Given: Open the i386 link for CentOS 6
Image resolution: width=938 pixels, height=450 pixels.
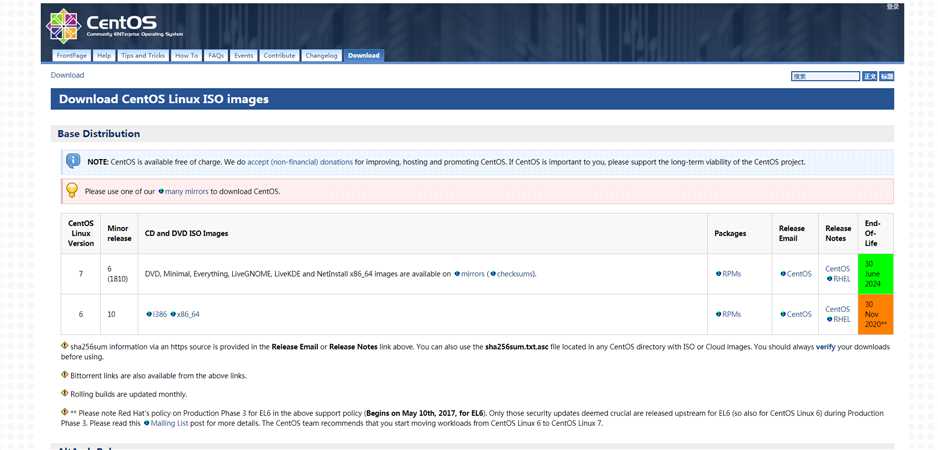Looking at the screenshot, I should 160,314.
